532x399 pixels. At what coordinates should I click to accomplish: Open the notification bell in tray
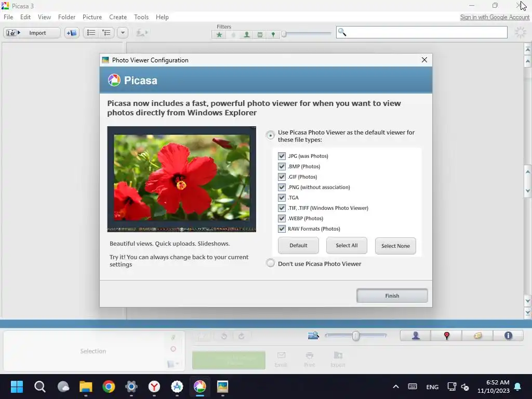click(518, 387)
